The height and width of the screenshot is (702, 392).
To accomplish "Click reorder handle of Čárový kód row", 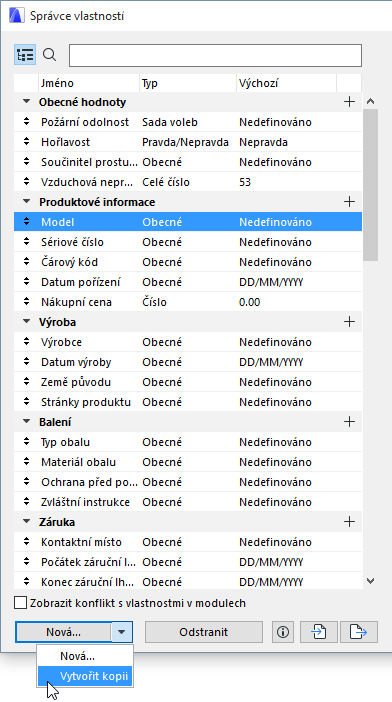I will pyautogui.click(x=26, y=262).
